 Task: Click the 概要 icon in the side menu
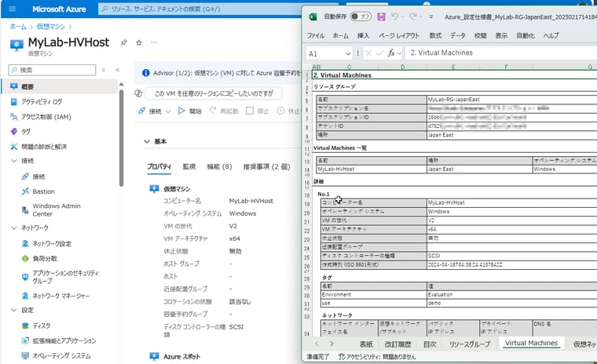tap(13, 86)
